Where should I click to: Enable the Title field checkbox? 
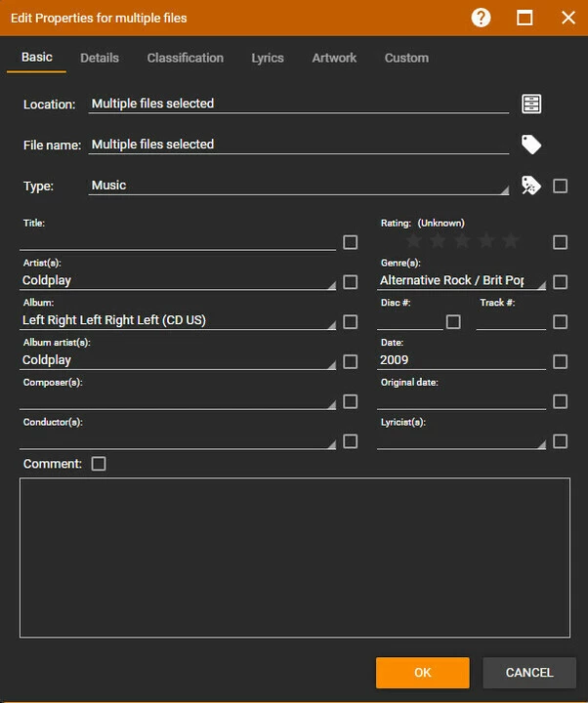pos(351,242)
